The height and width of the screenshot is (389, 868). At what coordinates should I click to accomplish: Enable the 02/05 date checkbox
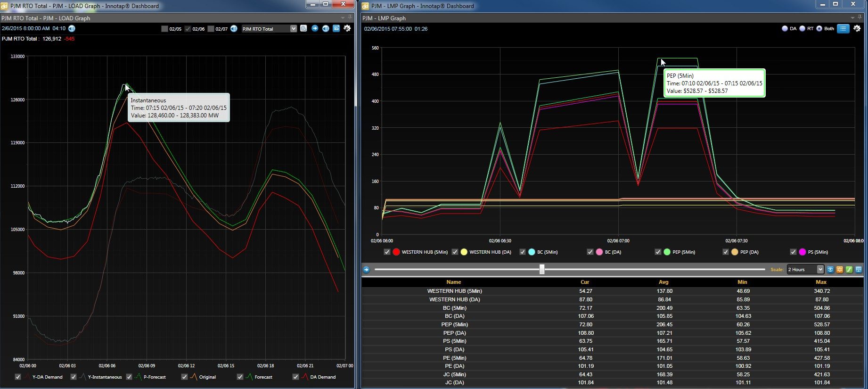click(164, 29)
